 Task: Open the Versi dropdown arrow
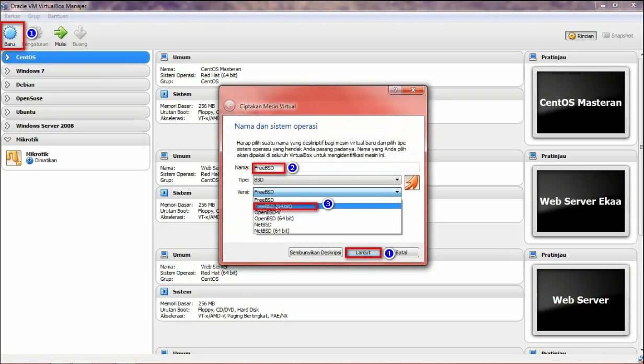click(397, 192)
